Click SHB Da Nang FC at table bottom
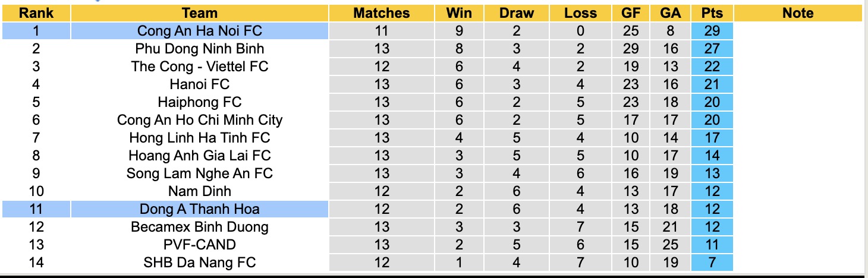The width and height of the screenshot is (868, 278). point(200,262)
